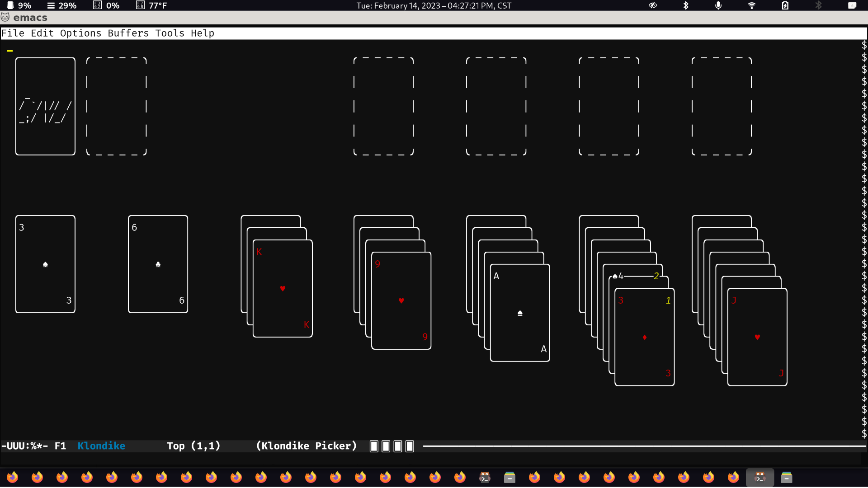The width and height of the screenshot is (868, 488).
Task: Open the Edit menu
Action: [x=42, y=33]
